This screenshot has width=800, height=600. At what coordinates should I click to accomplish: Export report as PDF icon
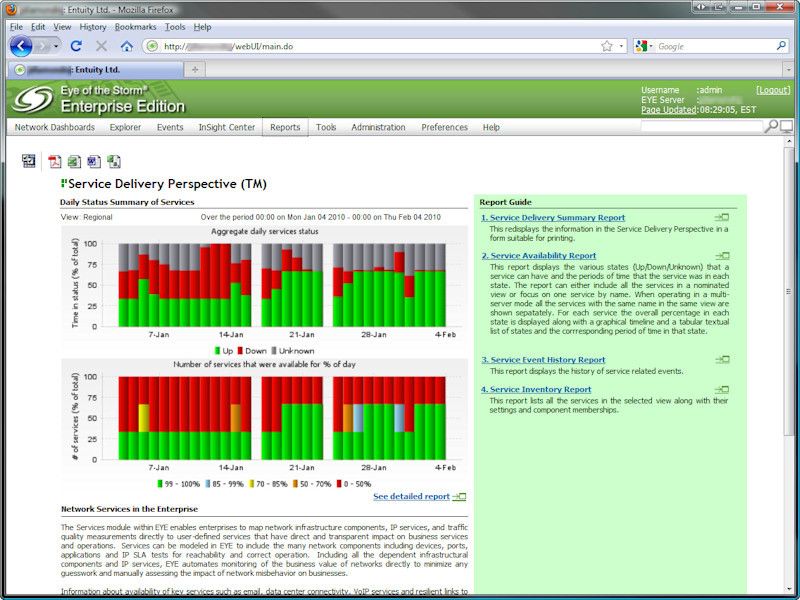[55, 161]
